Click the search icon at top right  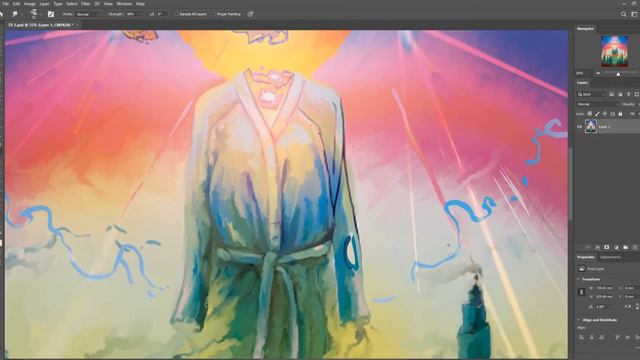click(623, 14)
